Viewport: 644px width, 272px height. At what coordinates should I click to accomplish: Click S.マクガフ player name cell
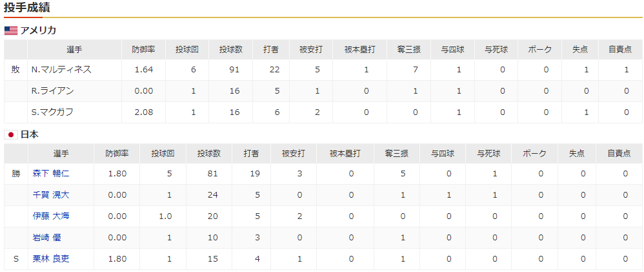pyautogui.click(x=52, y=112)
